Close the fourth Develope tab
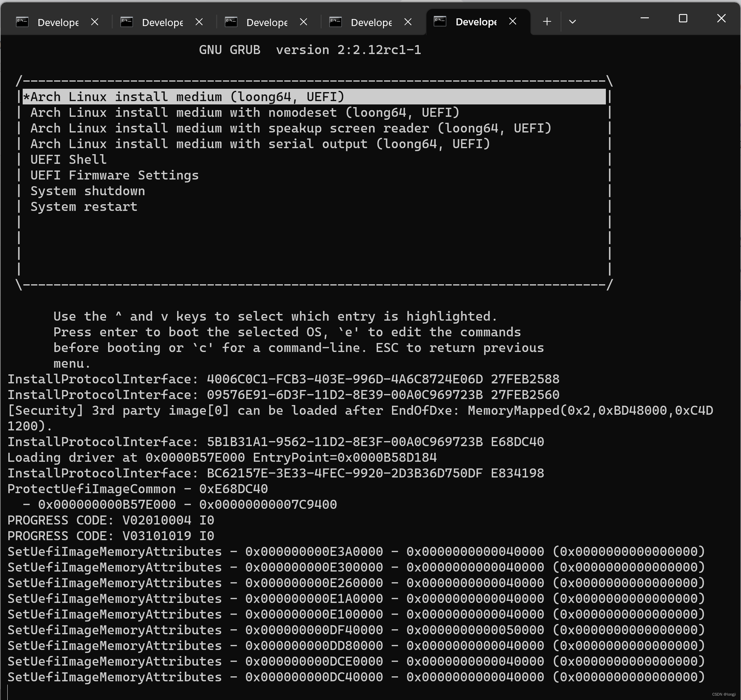The width and height of the screenshot is (741, 700). pos(408,22)
